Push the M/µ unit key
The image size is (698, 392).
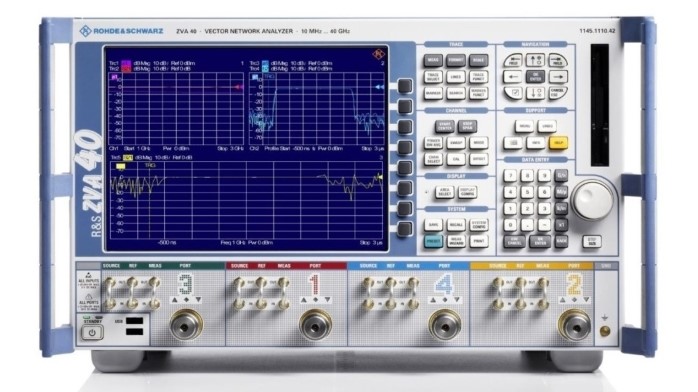click(561, 192)
